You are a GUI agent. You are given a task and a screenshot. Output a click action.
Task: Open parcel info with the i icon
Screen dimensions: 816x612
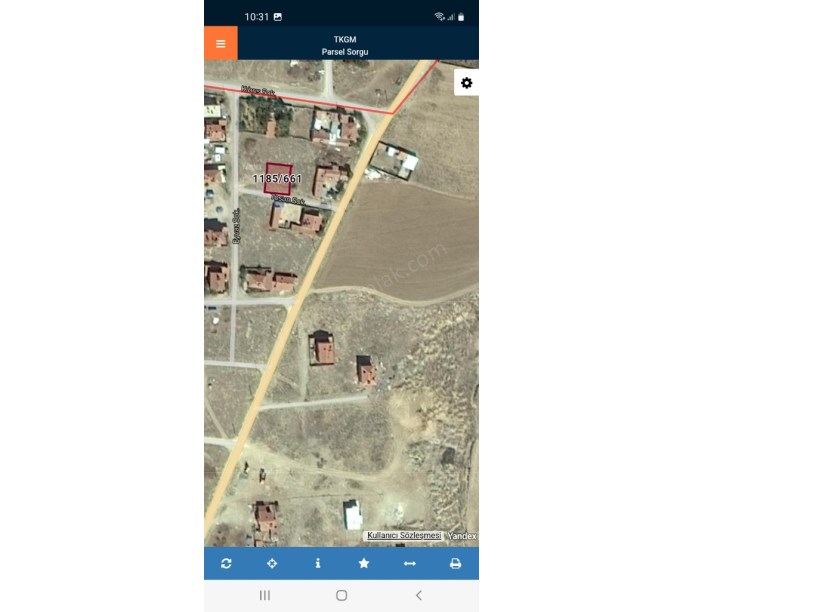click(x=318, y=563)
